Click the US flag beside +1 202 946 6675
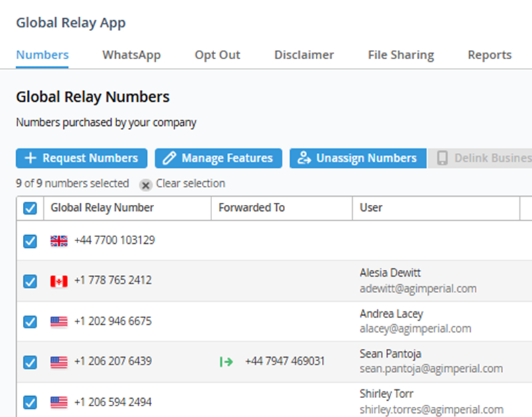532x417 pixels. pos(59,321)
